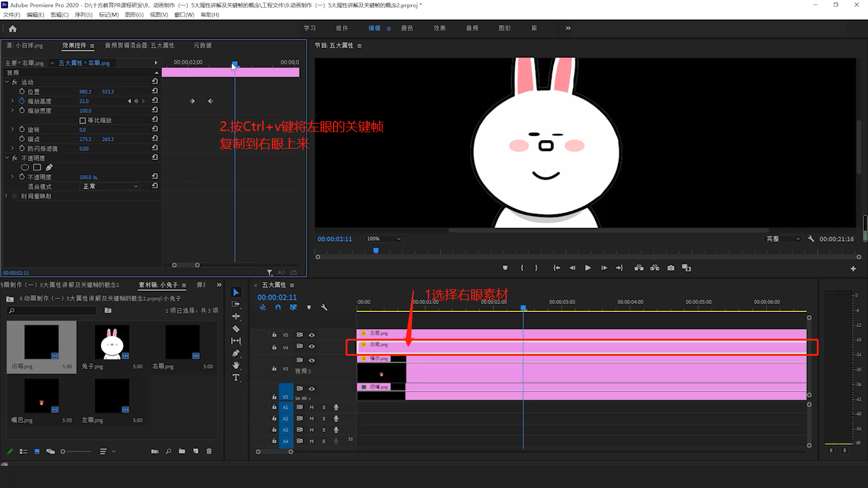Image resolution: width=868 pixels, height=488 pixels.
Task: Click the Export Frame camera icon
Action: pyautogui.click(x=671, y=268)
